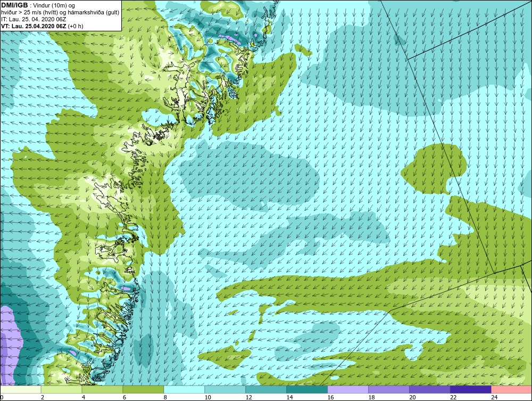Image resolution: width=532 pixels, height=401 pixels.
Task: Click the 10-12 m/s teal legend swatch
Action: pyautogui.click(x=225, y=389)
